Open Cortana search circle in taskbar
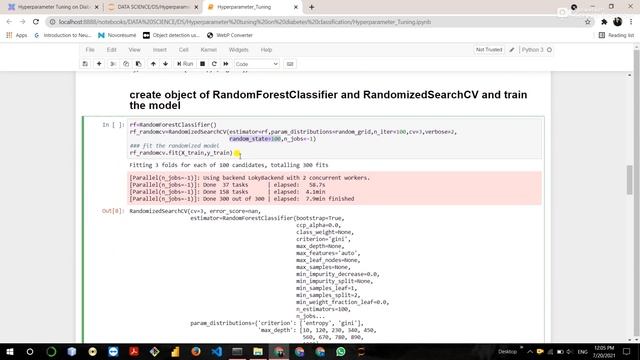 [30, 351]
